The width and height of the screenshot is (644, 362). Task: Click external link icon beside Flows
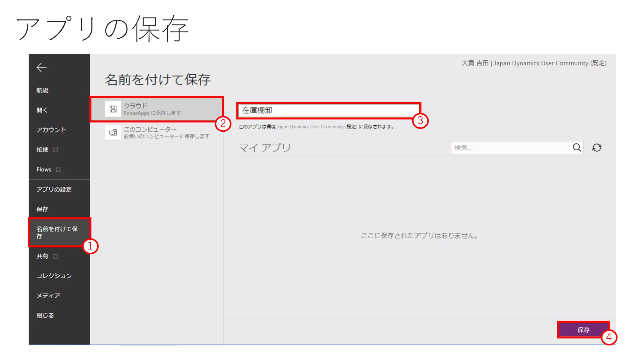pos(59,169)
